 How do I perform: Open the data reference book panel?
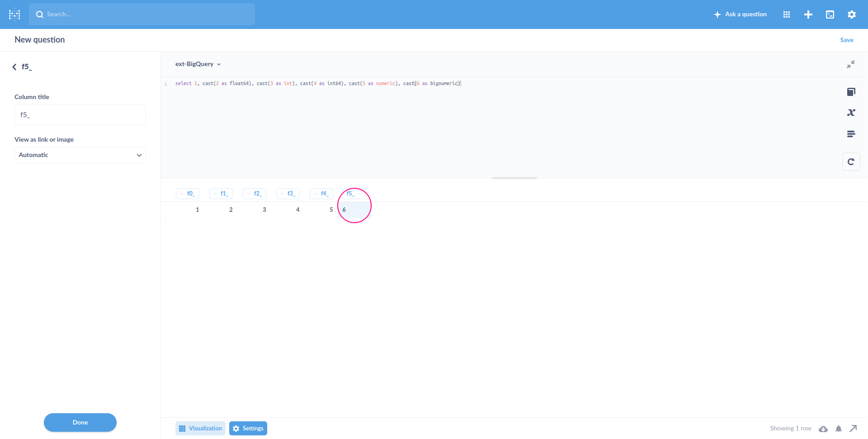(x=851, y=92)
